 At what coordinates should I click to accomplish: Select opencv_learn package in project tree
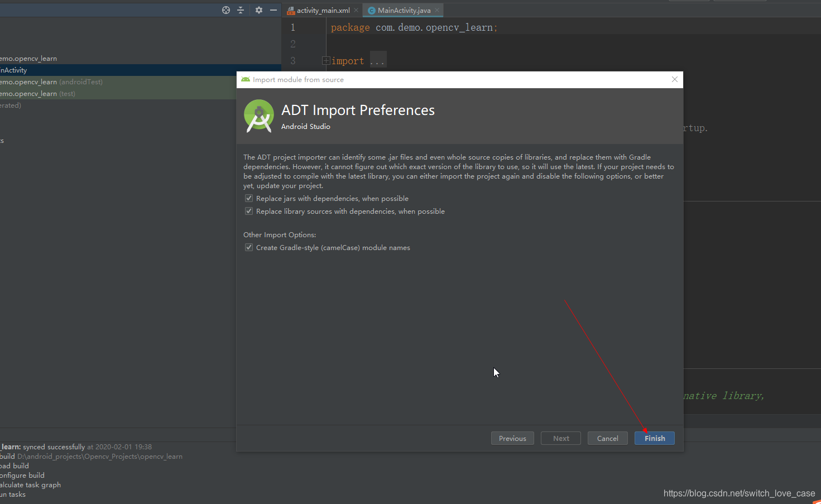tap(28, 58)
